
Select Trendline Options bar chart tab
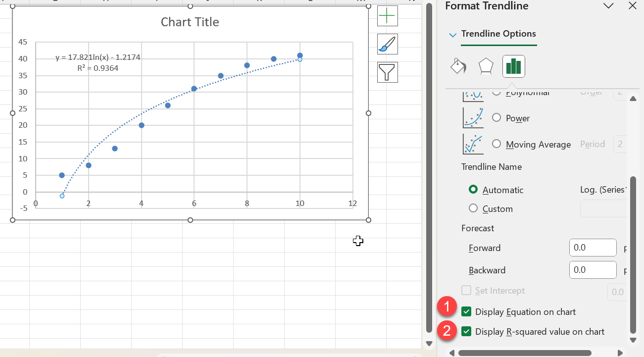click(x=513, y=66)
